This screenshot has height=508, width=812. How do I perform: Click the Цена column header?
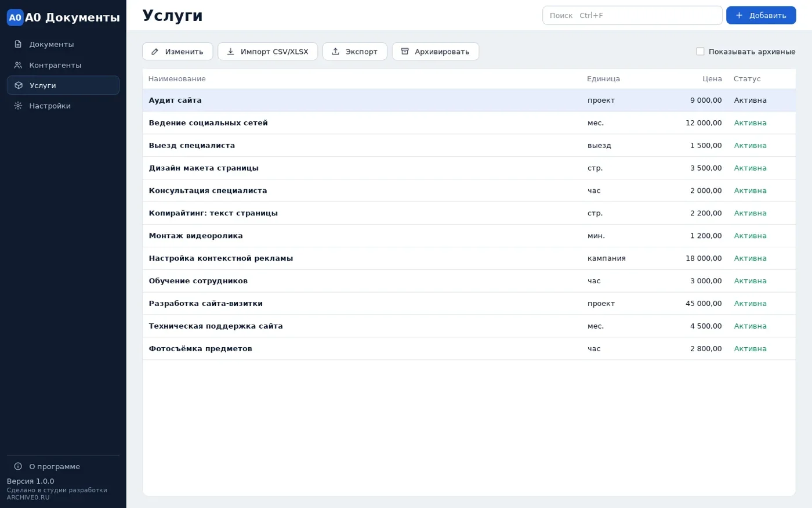click(712, 79)
